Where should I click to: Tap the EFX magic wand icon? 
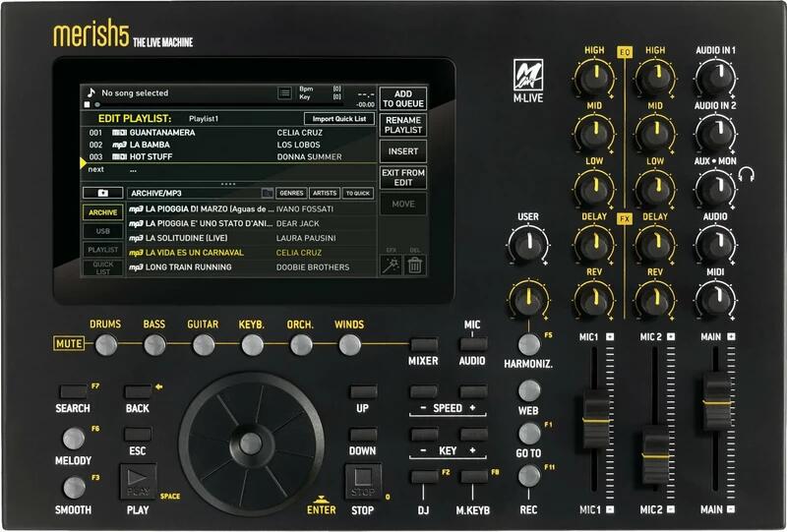[390, 265]
